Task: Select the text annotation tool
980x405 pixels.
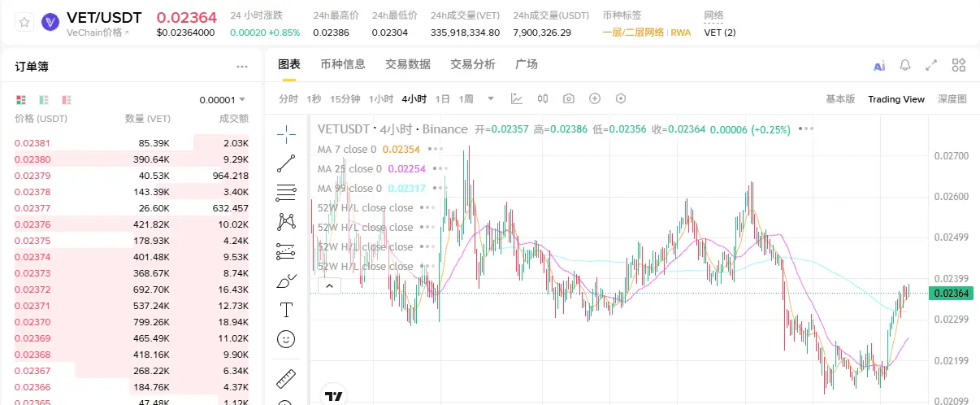Action: (286, 310)
